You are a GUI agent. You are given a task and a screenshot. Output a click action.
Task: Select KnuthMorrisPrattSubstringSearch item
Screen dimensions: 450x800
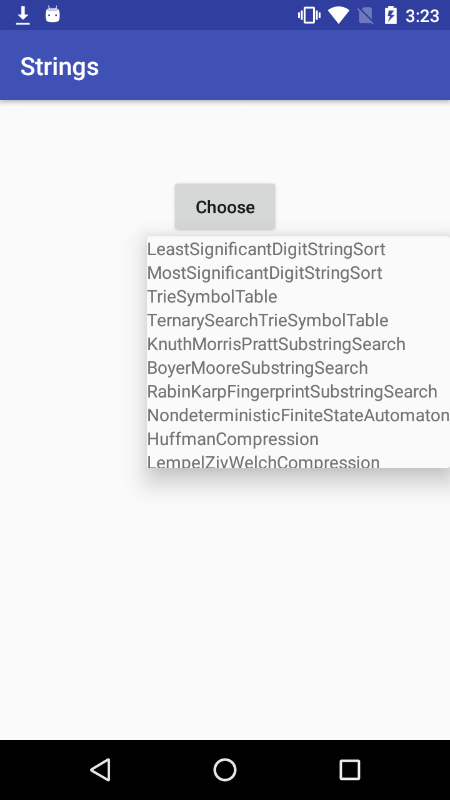[298, 344]
